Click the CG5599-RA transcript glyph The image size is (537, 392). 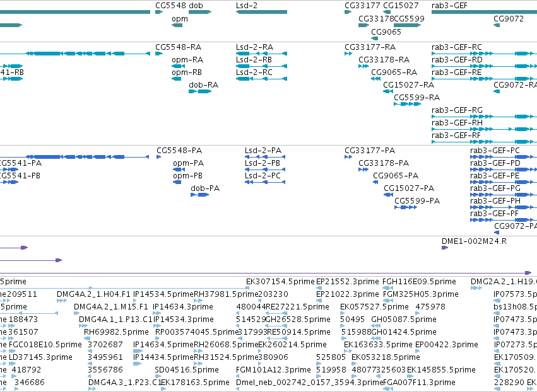pos(408,104)
